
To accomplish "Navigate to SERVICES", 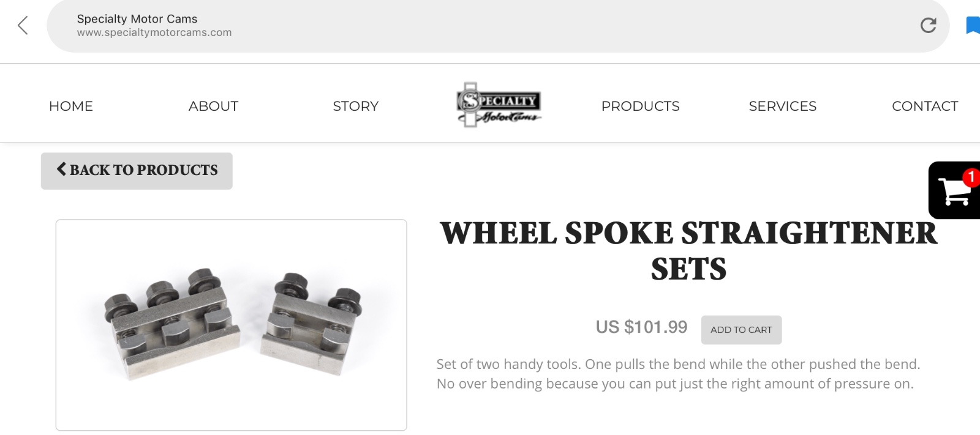I will pyautogui.click(x=782, y=106).
